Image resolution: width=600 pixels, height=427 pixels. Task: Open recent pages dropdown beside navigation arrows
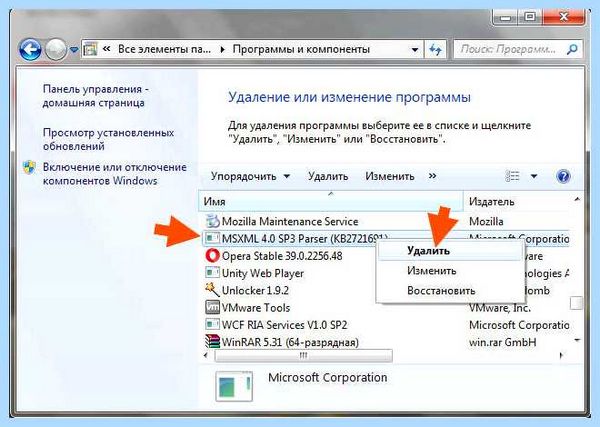click(74, 50)
